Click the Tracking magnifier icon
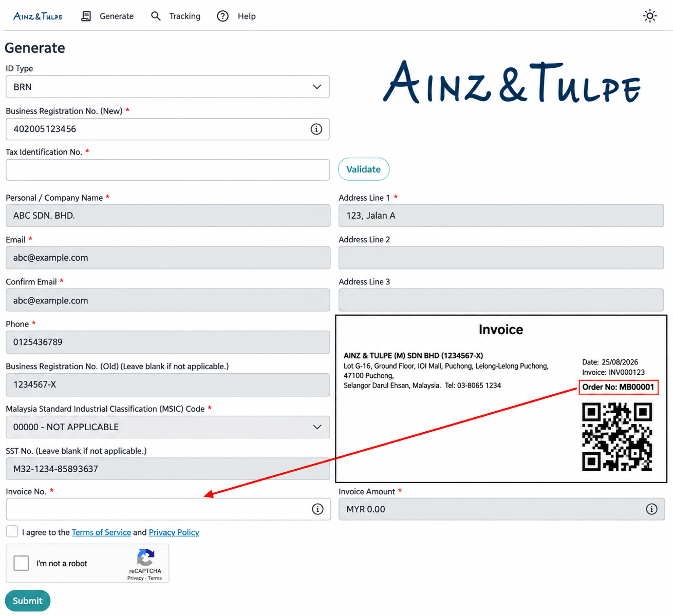This screenshot has width=673, height=616. click(156, 16)
